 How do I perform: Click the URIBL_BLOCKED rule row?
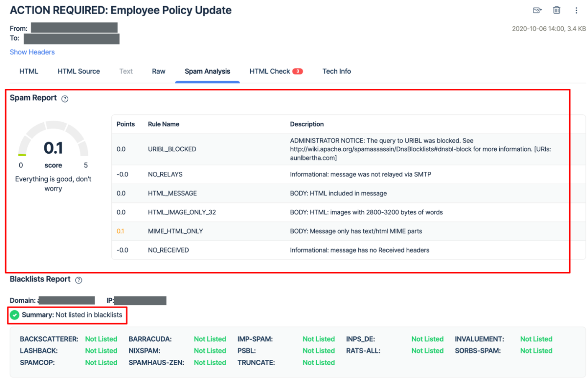(172, 149)
